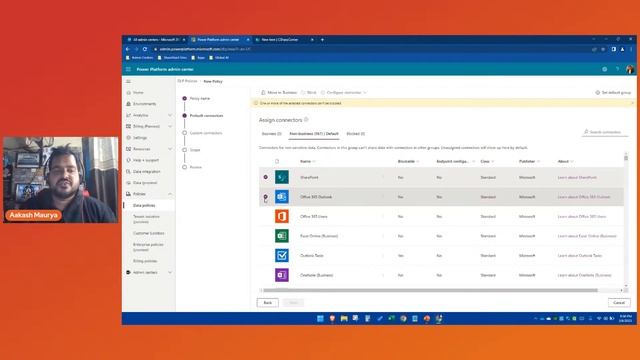Go to Custom connectors wizard step
Image resolution: width=640 pixels, height=360 pixels.
(206, 133)
